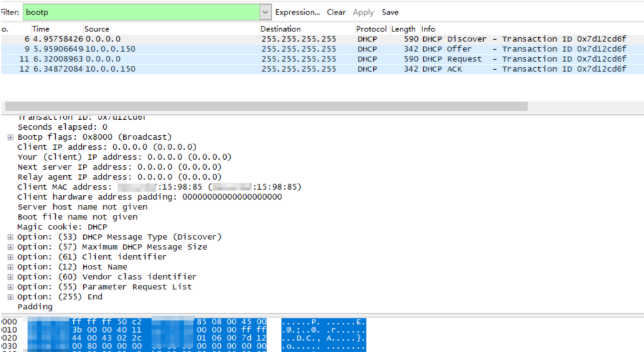Expand Option (55) Parameter Request List
The width and height of the screenshot is (644, 352).
click(x=10, y=287)
